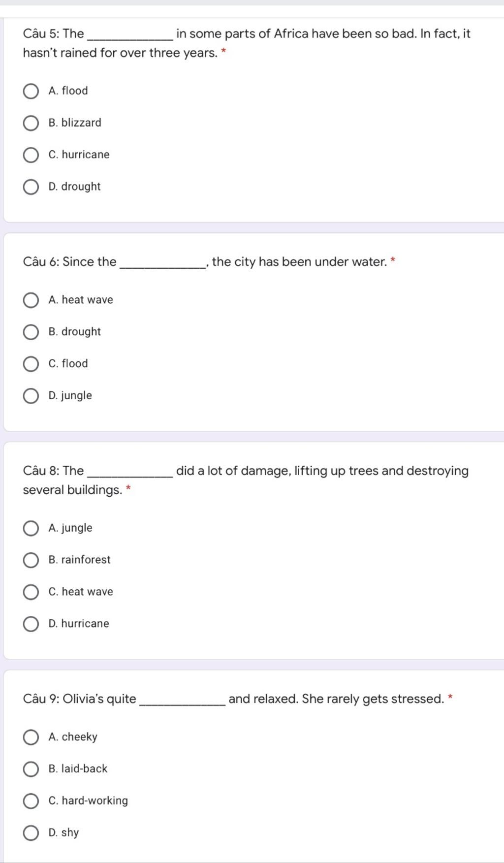Click the Câu 8 question text
Image resolution: width=504 pixels, height=863 pixels.
(246, 480)
